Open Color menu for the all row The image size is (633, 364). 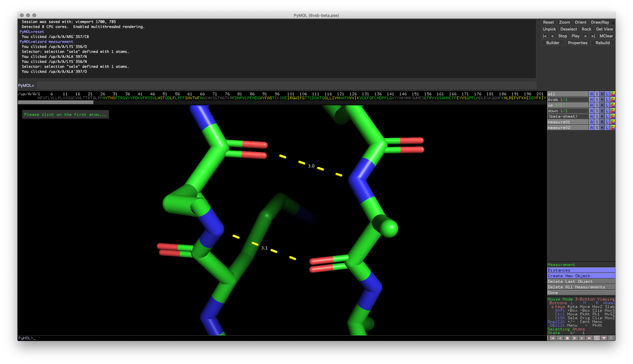[x=612, y=94]
